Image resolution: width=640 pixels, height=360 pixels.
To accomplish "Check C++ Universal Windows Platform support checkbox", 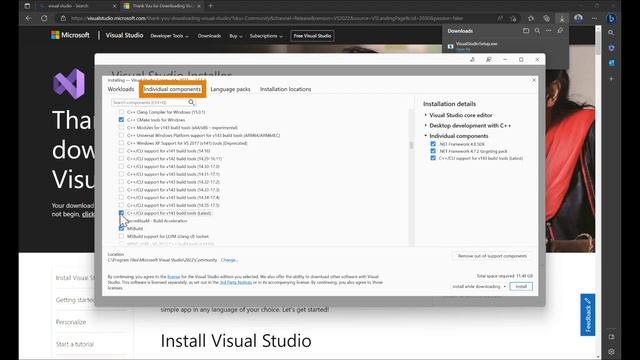I will click(x=121, y=135).
